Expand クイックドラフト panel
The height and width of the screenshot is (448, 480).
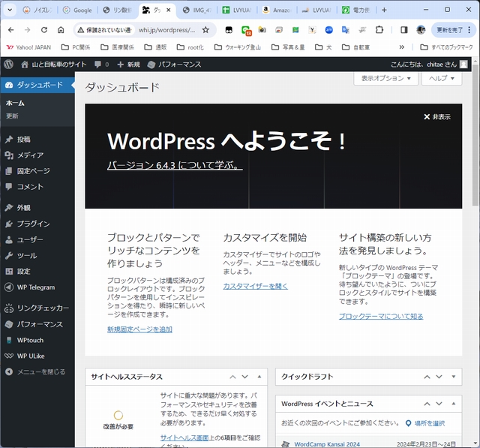pyautogui.click(x=454, y=377)
